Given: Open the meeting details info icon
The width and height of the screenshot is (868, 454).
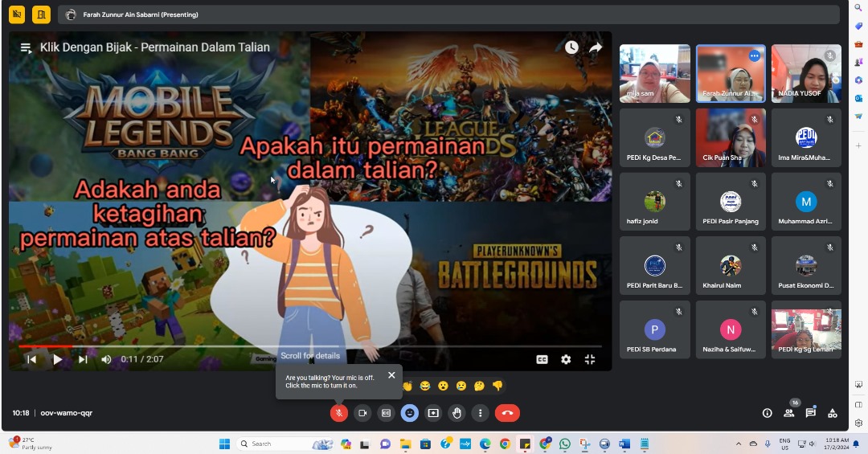Looking at the screenshot, I should [767, 413].
